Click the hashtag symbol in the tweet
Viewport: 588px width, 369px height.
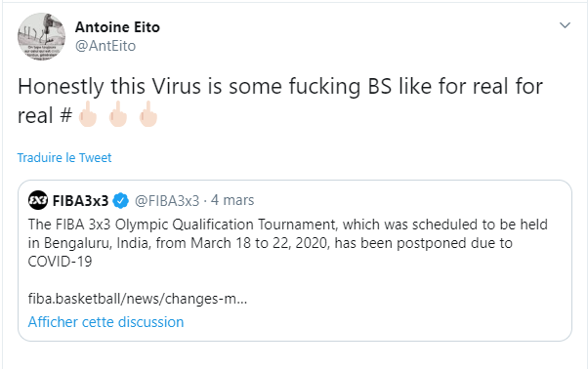pyautogui.click(x=66, y=115)
